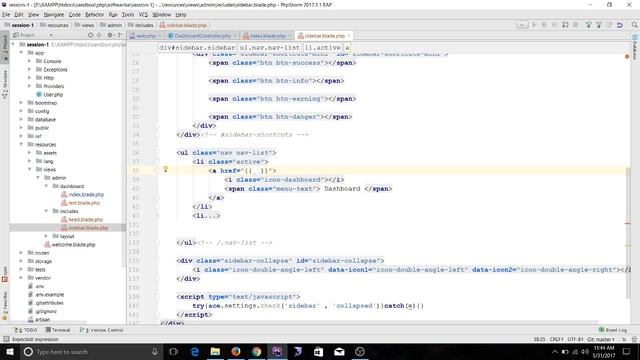The width and height of the screenshot is (640, 360).
Task: Collapse the resources folder arrow
Action: tap(22, 144)
